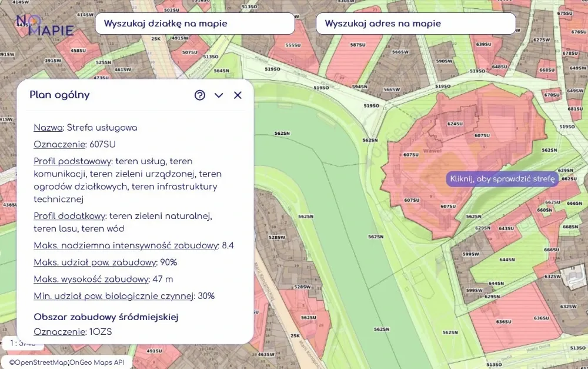This screenshot has width=588, height=369.
Task: Click the '587SU' zone on the map
Action: (358, 45)
